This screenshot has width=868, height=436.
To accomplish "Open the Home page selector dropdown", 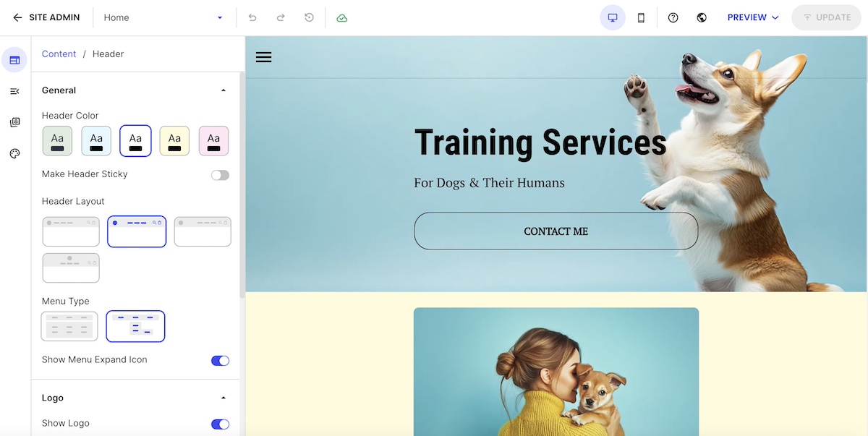I will [x=163, y=17].
